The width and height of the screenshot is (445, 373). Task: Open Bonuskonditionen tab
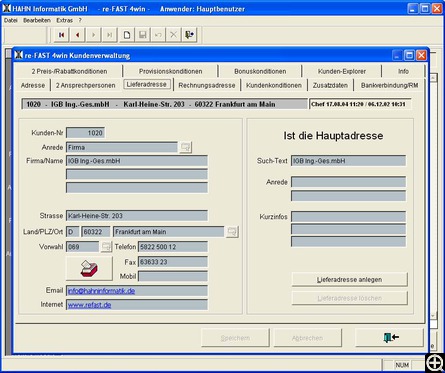point(260,71)
